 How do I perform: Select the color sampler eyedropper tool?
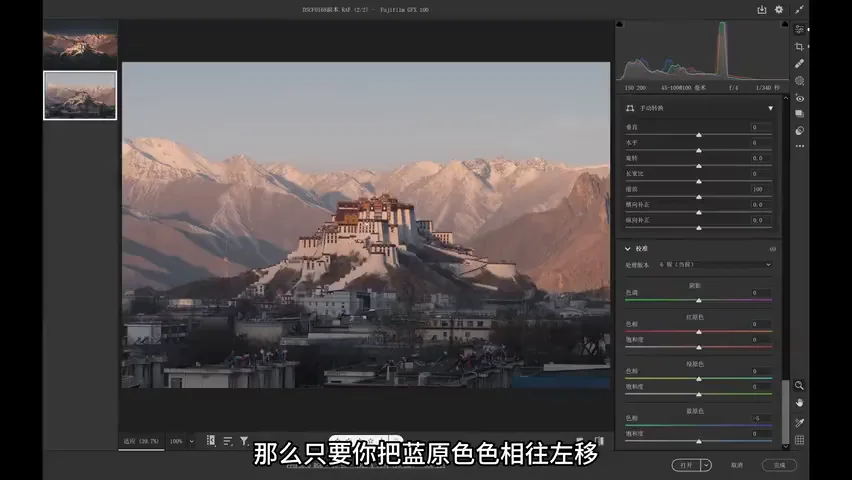point(799,422)
